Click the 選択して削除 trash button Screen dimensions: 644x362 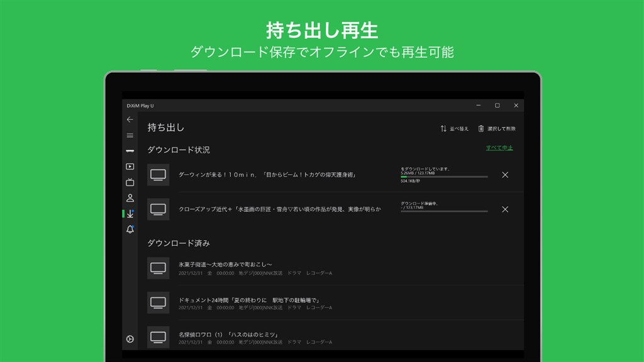coord(497,128)
